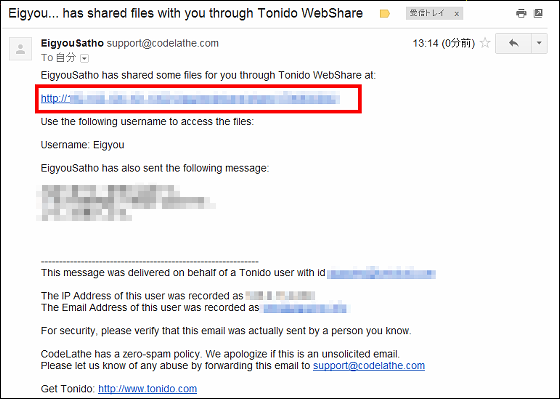The width and height of the screenshot is (560, 399).
Task: Click the EigyouSatho sender name
Action: [x=72, y=43]
